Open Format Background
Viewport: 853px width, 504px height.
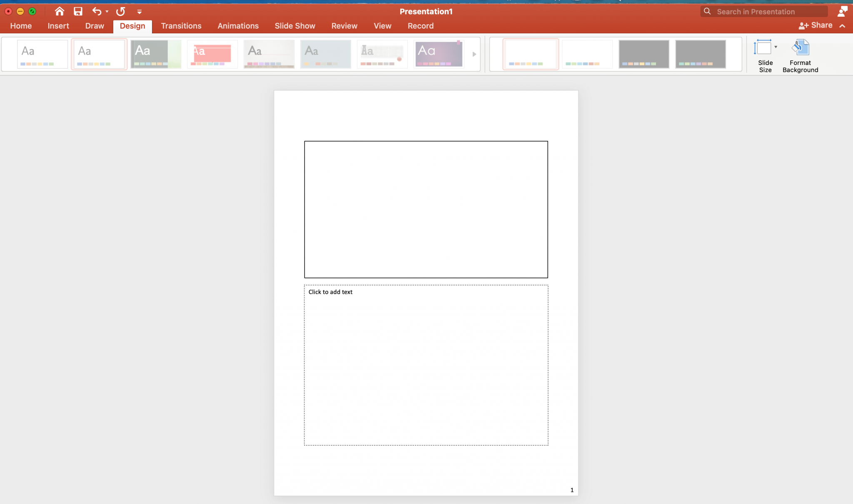800,55
